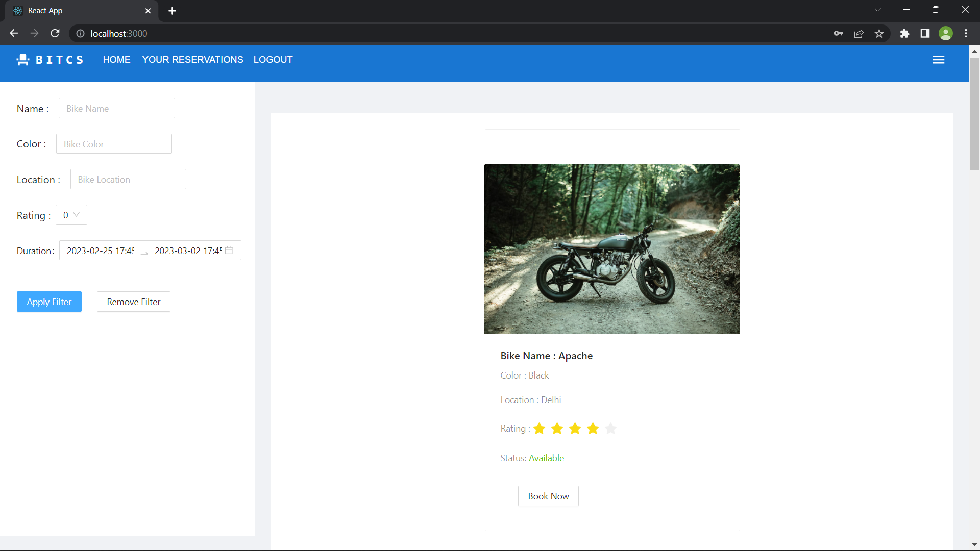Click the Apply Filter button
Screen dimensions: 980x551
click(x=49, y=302)
